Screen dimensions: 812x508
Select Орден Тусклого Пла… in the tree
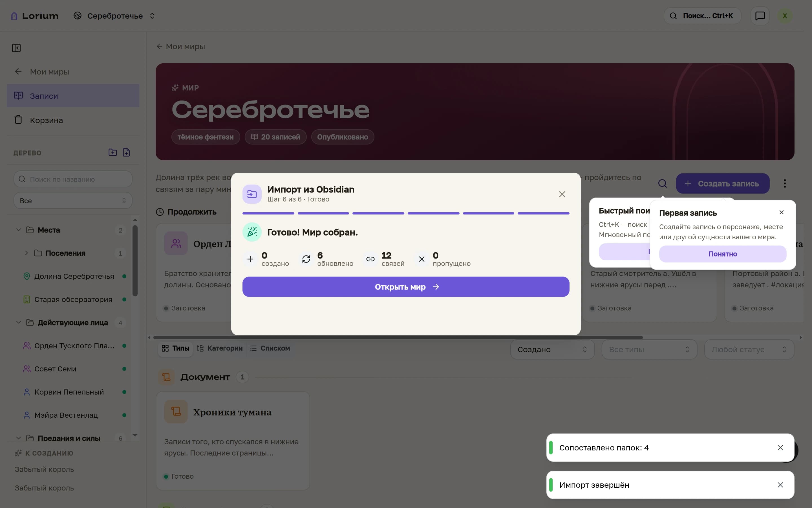(74, 346)
